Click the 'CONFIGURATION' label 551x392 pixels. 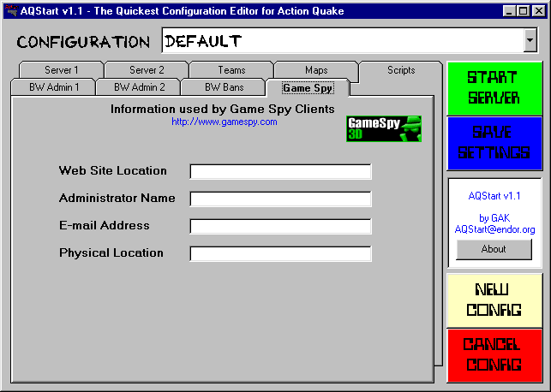(x=83, y=42)
